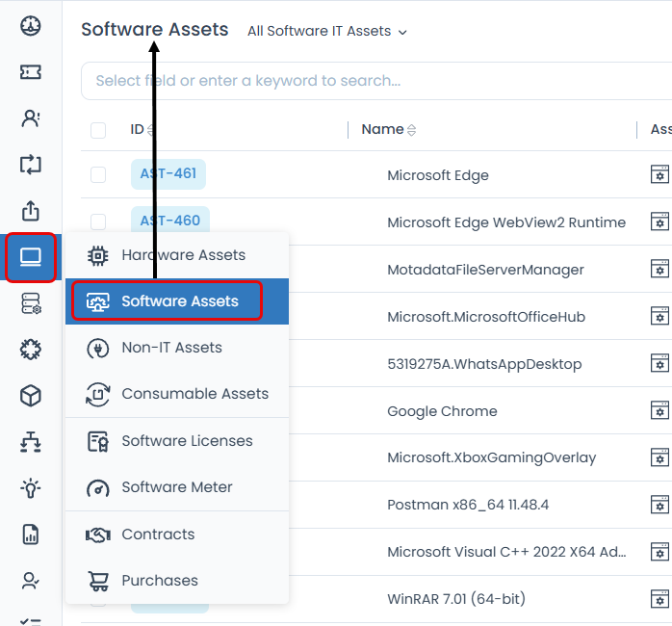
Task: Click asset type icon for Microsoft Visual C++ 2022
Action: [x=659, y=552]
